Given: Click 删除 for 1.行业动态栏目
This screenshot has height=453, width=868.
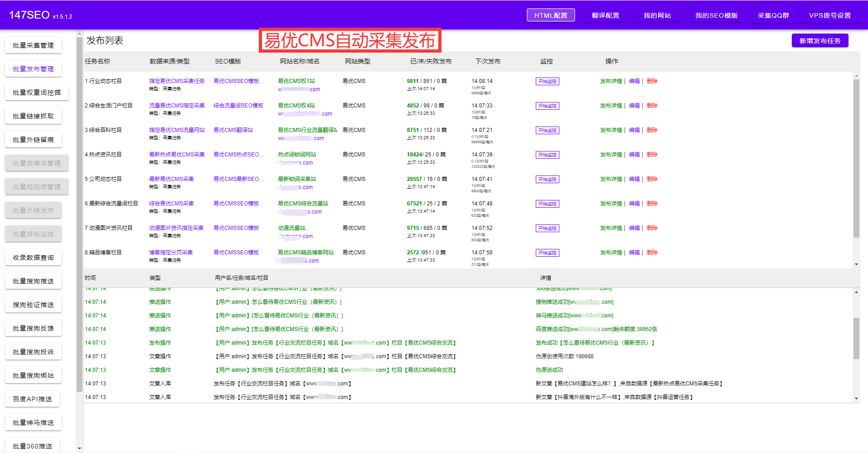Looking at the screenshot, I should 652,81.
